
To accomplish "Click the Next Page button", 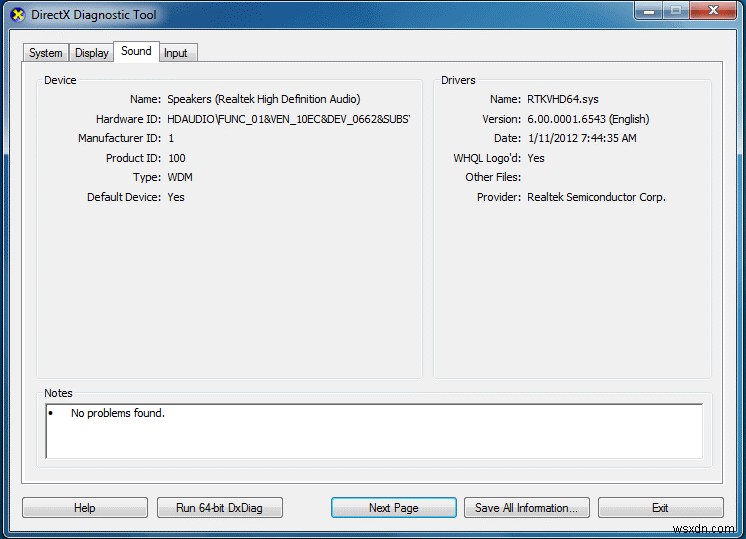I will click(393, 508).
